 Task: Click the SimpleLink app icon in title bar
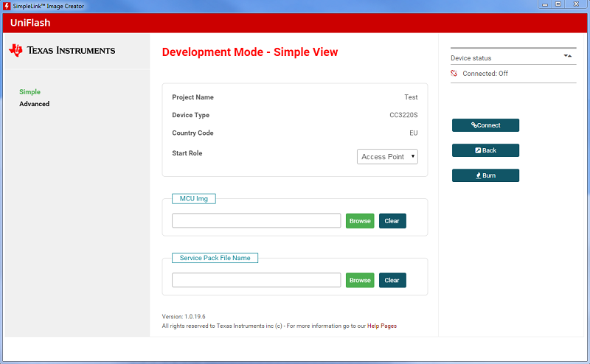(7, 6)
